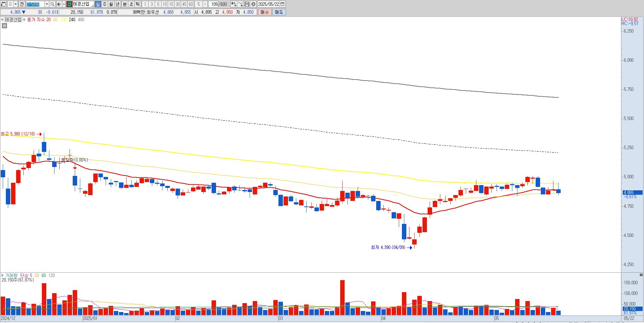Open the interval dropdown next to 5
The width and height of the screenshot is (644, 323).
[x=205, y=4]
